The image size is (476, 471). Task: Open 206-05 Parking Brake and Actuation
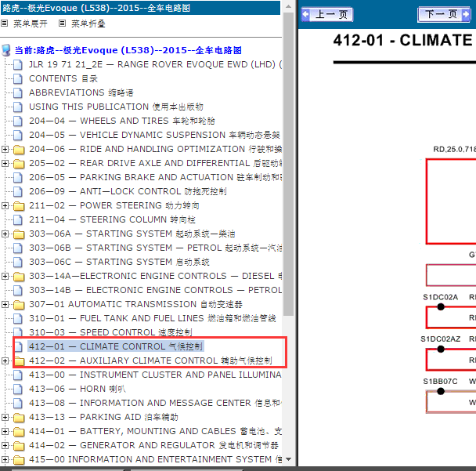coord(156,177)
